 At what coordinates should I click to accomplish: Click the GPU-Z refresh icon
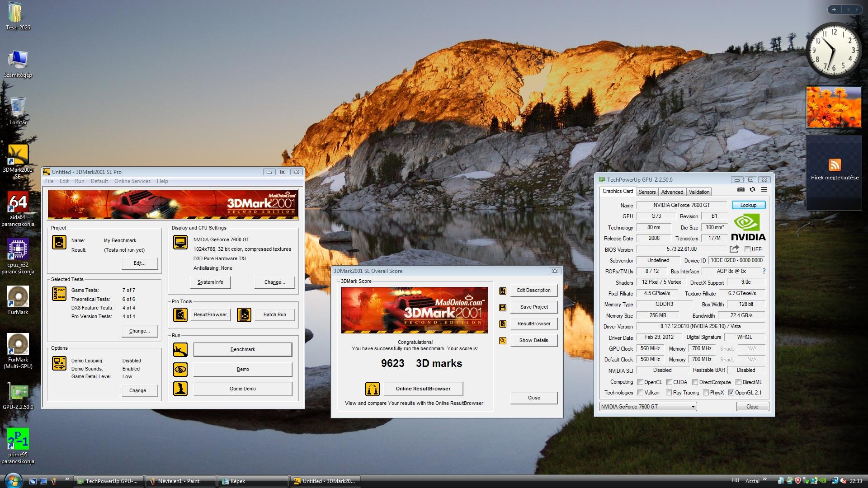point(752,190)
